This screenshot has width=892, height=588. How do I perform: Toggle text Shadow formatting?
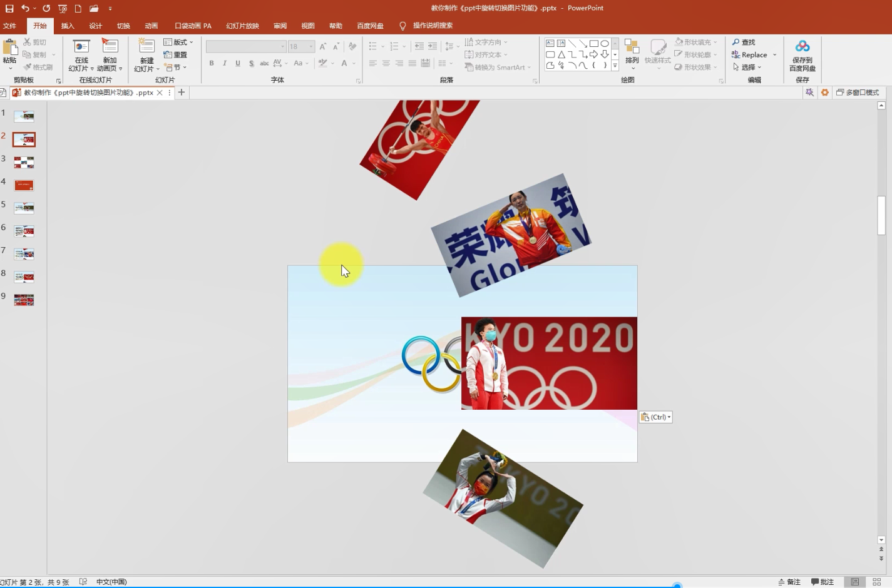click(251, 63)
